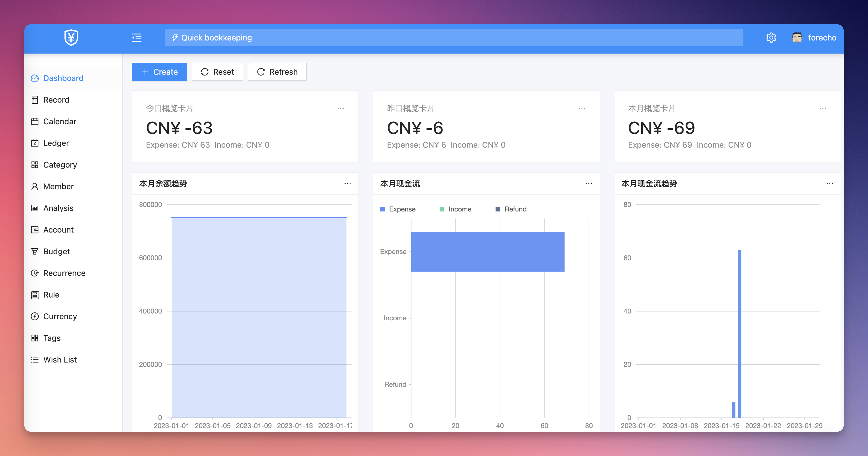This screenshot has height=456, width=868.
Task: Click the Budget funnel icon
Action: click(35, 252)
